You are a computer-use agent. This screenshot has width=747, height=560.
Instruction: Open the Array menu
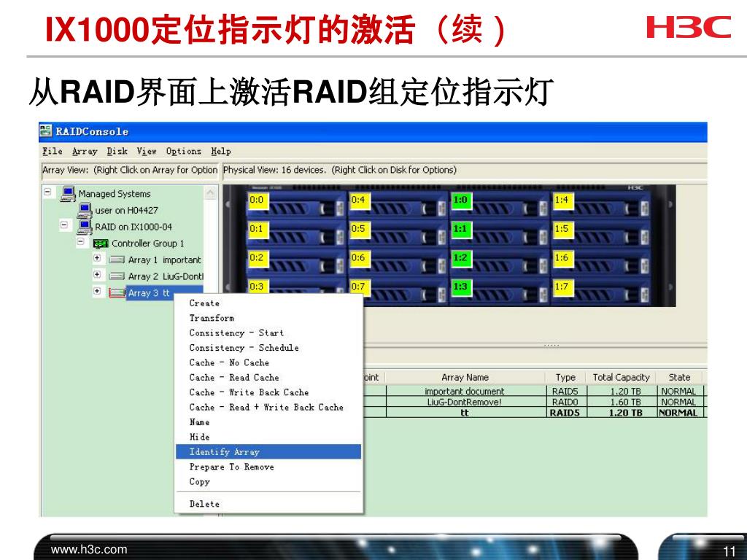85,152
